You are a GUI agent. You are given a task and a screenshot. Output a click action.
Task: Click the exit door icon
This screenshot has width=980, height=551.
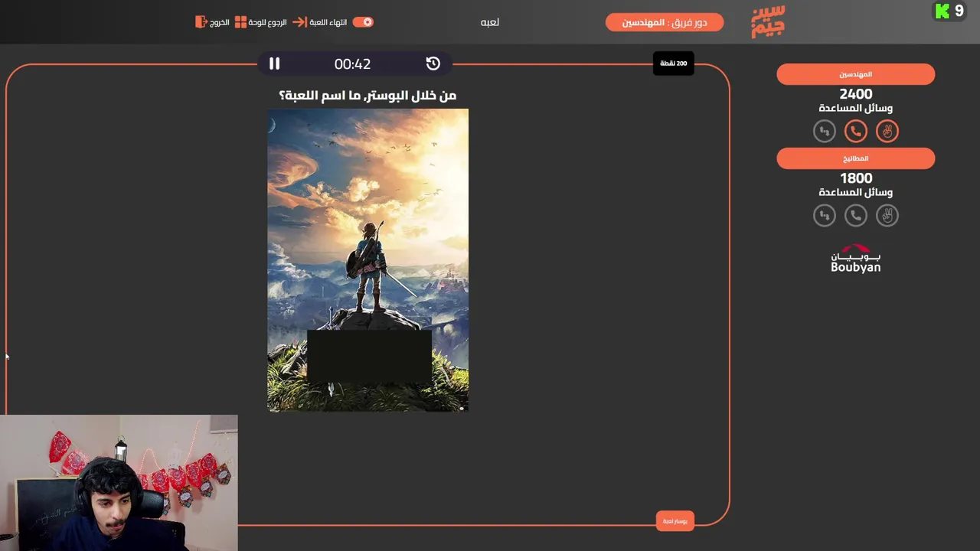point(201,22)
